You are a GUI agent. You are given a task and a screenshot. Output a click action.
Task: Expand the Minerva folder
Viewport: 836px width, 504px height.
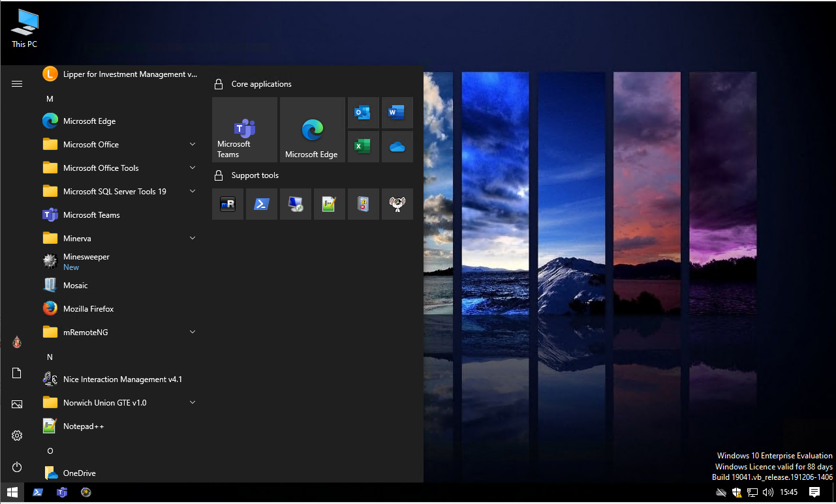(x=193, y=238)
